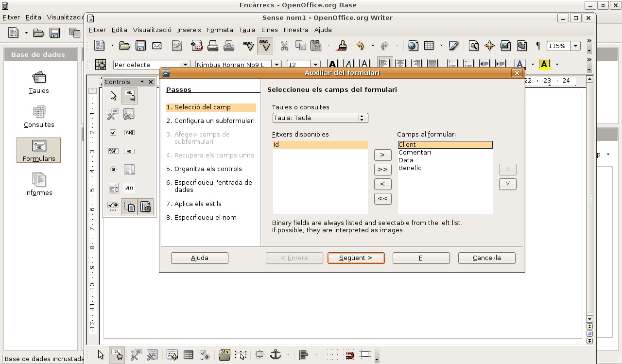The width and height of the screenshot is (622, 364).
Task: Open the Controls toolbar options arrow
Action: coord(141,82)
